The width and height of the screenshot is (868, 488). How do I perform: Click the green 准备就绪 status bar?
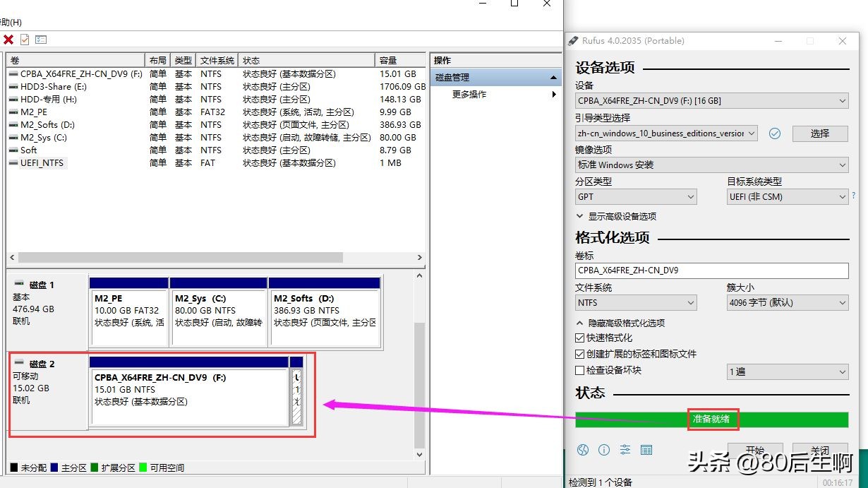[713, 419]
